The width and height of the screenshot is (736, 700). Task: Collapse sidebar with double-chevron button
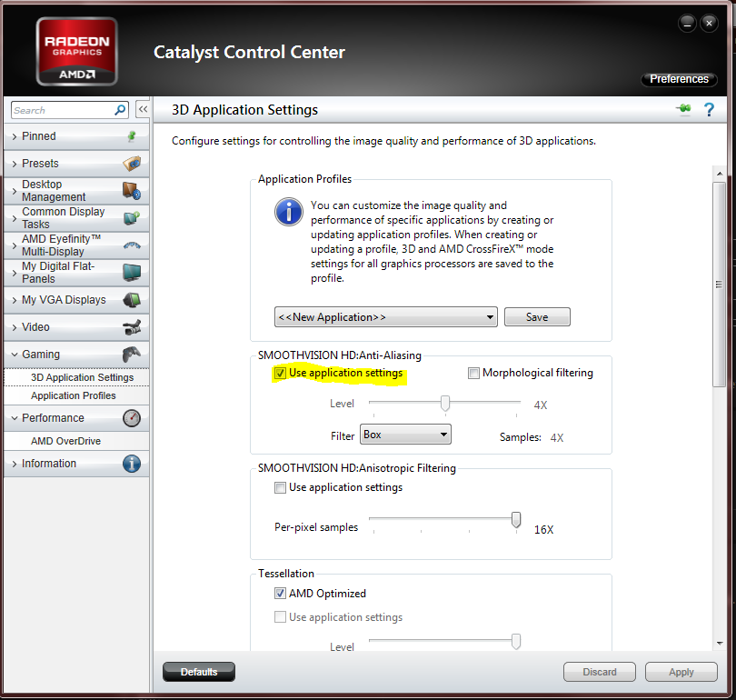click(143, 109)
